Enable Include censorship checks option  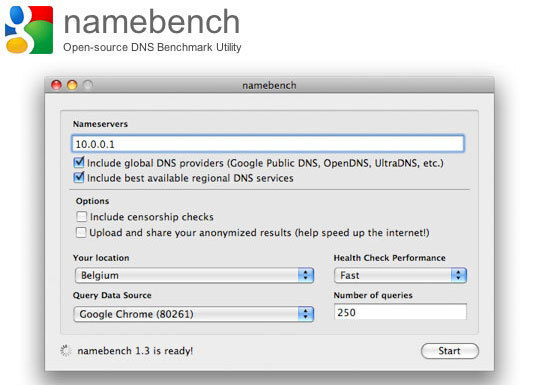coord(81,217)
